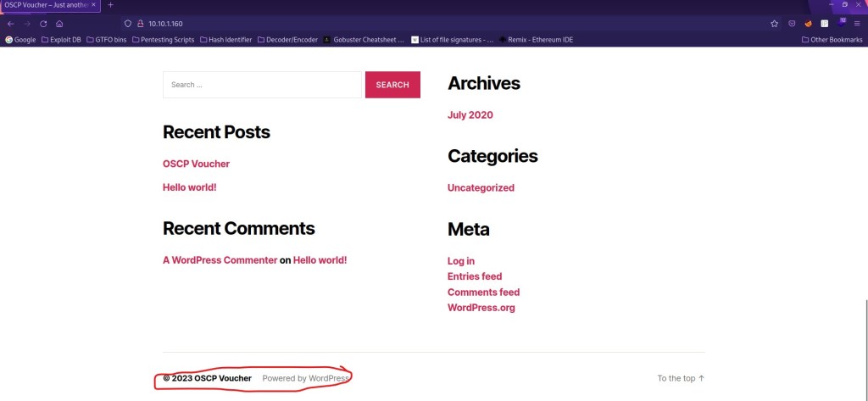Open the Log in link under Meta
The image size is (868, 401).
[x=461, y=261]
